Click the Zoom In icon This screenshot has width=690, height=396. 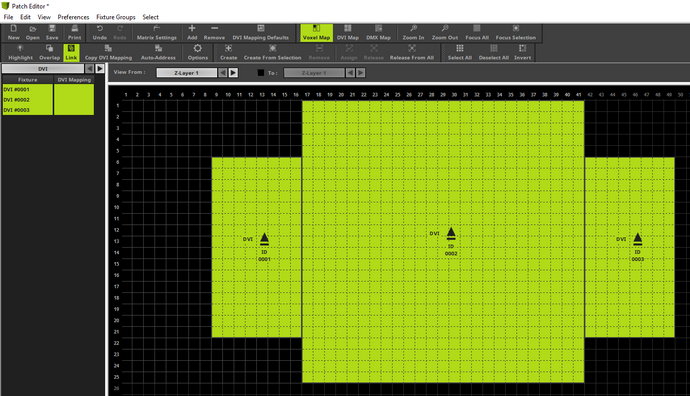(413, 33)
